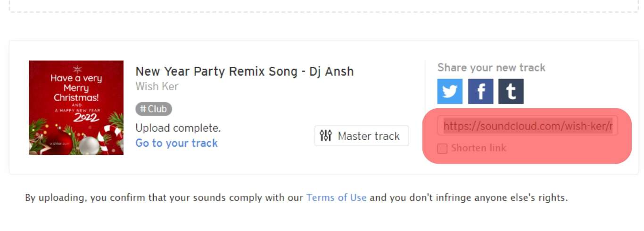Click the Shorten link label text
Screen dimensions: 644x231
coord(479,148)
